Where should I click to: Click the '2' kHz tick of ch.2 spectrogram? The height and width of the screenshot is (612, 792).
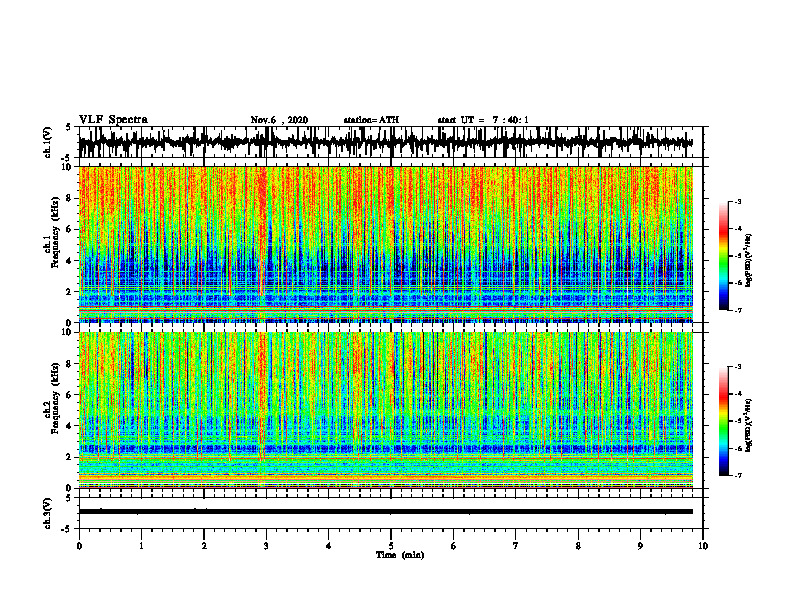click(70, 457)
